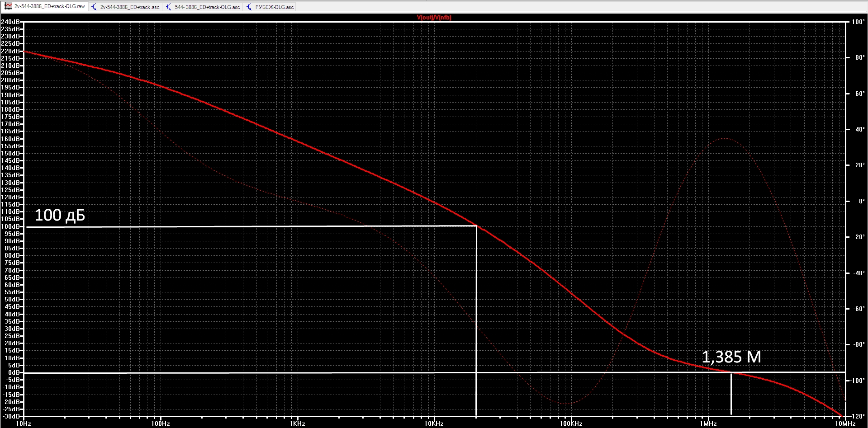Click the 220dB gain axis label
The height and width of the screenshot is (428, 868).
tap(10, 51)
